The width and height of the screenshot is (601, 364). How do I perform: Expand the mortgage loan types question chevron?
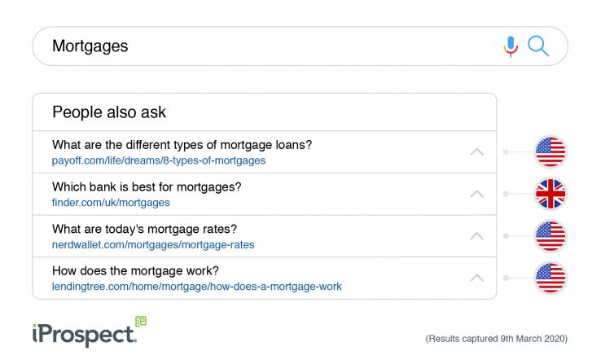477,152
